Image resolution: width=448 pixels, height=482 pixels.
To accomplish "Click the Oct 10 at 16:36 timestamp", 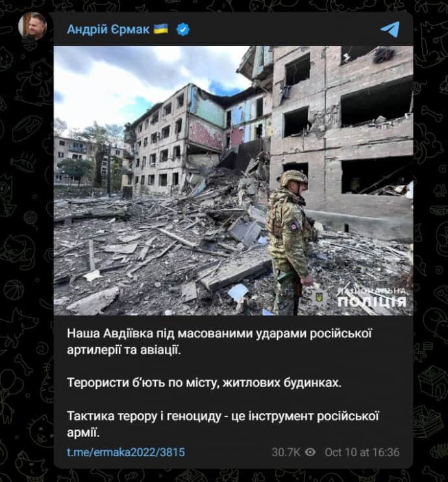I will pos(362,452).
